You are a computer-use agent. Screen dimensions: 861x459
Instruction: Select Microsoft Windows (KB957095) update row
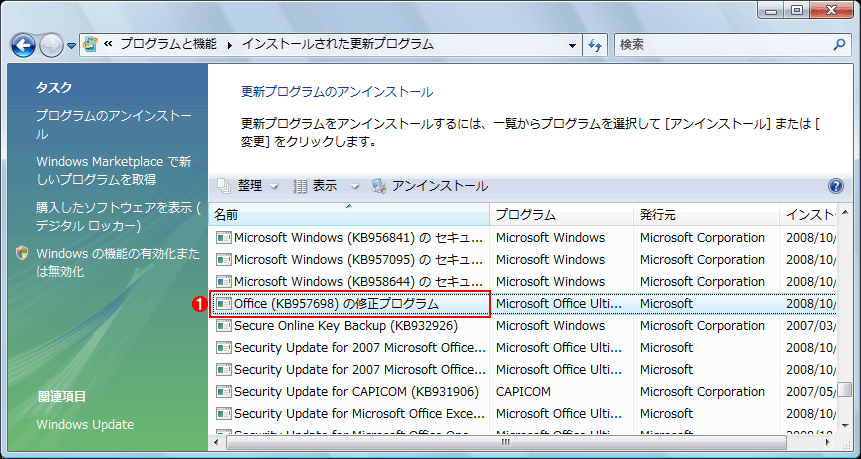click(x=523, y=260)
